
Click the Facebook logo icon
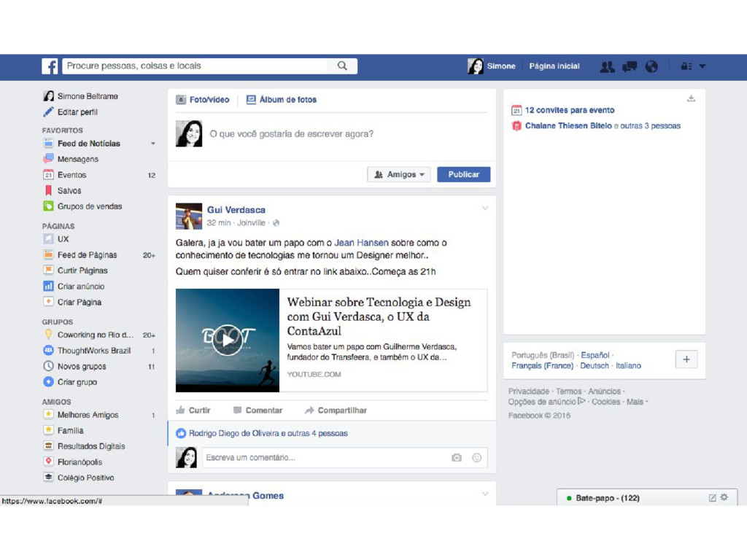click(50, 66)
